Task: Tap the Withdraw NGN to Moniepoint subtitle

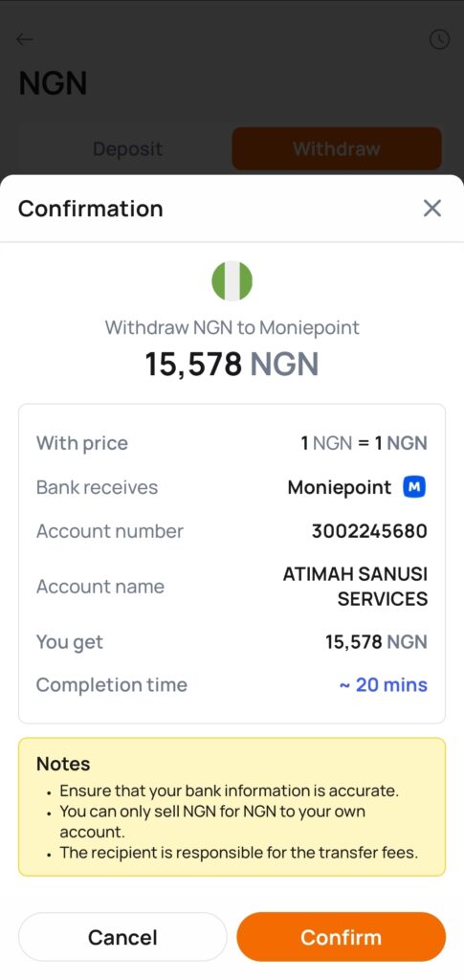Action: pyautogui.click(x=232, y=327)
